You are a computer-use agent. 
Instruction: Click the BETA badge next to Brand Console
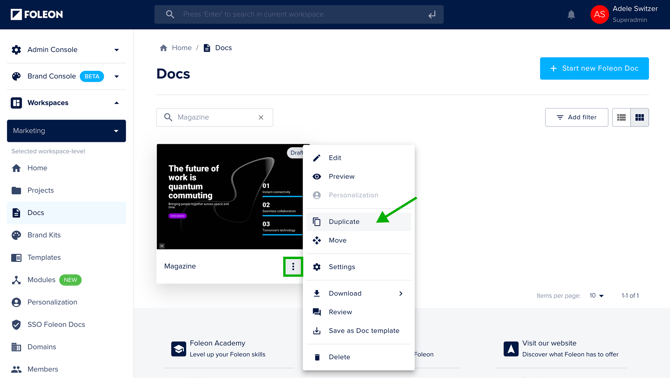[x=92, y=76]
